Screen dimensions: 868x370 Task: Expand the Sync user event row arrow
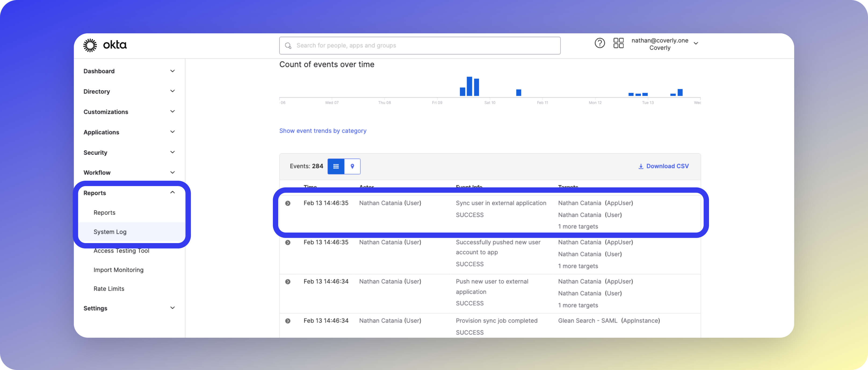pos(288,203)
